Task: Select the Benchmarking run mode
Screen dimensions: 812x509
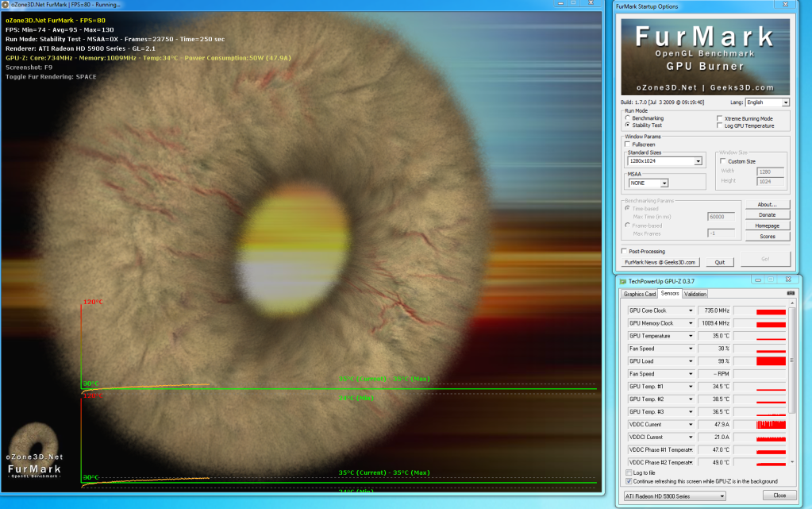Action: tap(628, 118)
